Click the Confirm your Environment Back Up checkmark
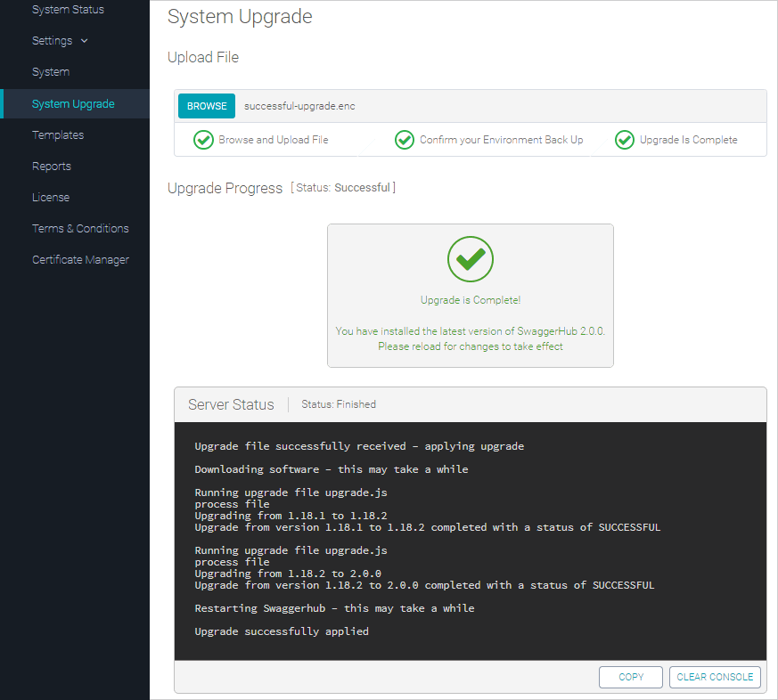This screenshot has width=778, height=700. pyautogui.click(x=405, y=140)
